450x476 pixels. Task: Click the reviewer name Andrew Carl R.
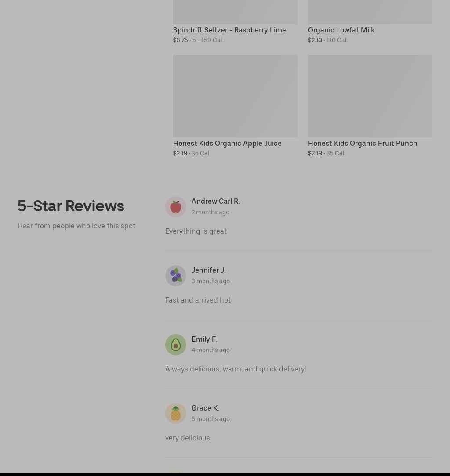pyautogui.click(x=215, y=201)
